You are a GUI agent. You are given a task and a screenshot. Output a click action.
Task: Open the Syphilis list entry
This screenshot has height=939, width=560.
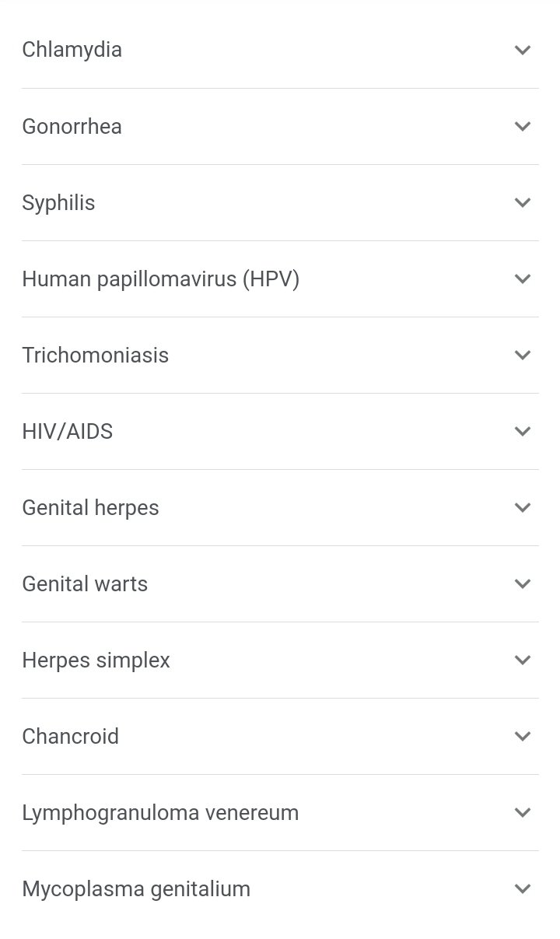coord(58,202)
